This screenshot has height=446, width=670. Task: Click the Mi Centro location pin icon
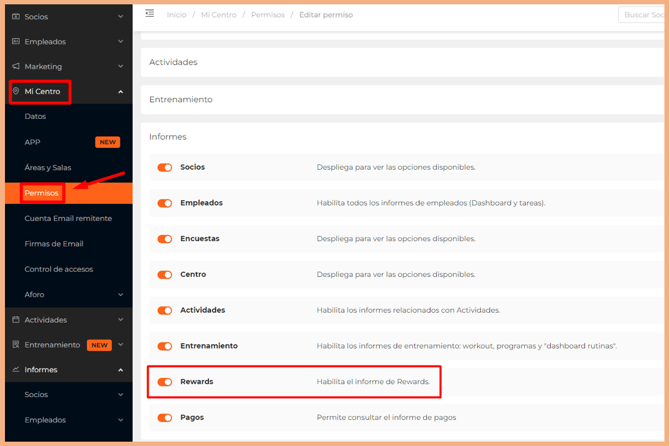16,92
